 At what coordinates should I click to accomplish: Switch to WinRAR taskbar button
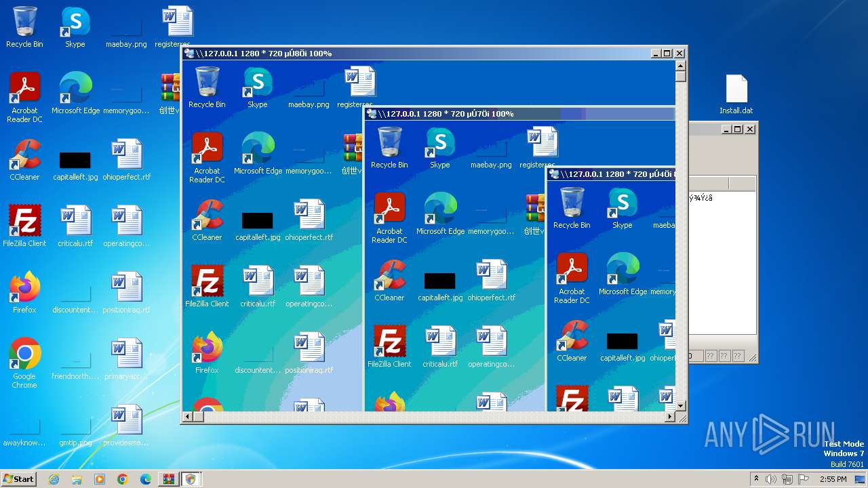(168, 479)
